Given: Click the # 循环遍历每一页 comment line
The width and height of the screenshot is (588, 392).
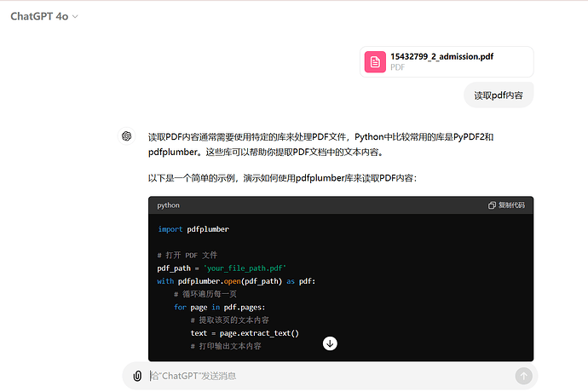Looking at the screenshot, I should point(205,294).
